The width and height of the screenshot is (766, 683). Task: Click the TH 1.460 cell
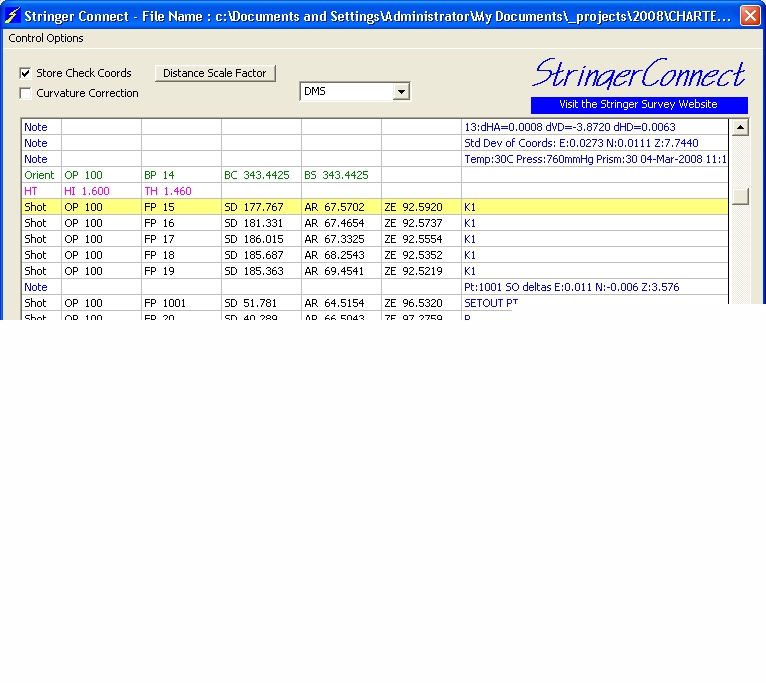(x=181, y=192)
